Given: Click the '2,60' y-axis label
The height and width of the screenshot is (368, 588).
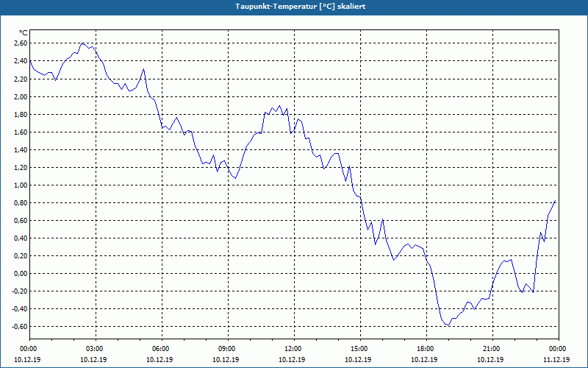Looking at the screenshot, I should pos(21,43).
